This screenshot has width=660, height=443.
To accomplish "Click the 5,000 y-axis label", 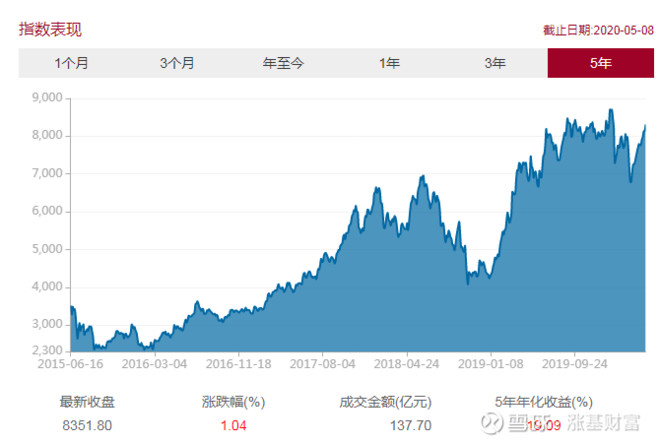I will coord(47,249).
